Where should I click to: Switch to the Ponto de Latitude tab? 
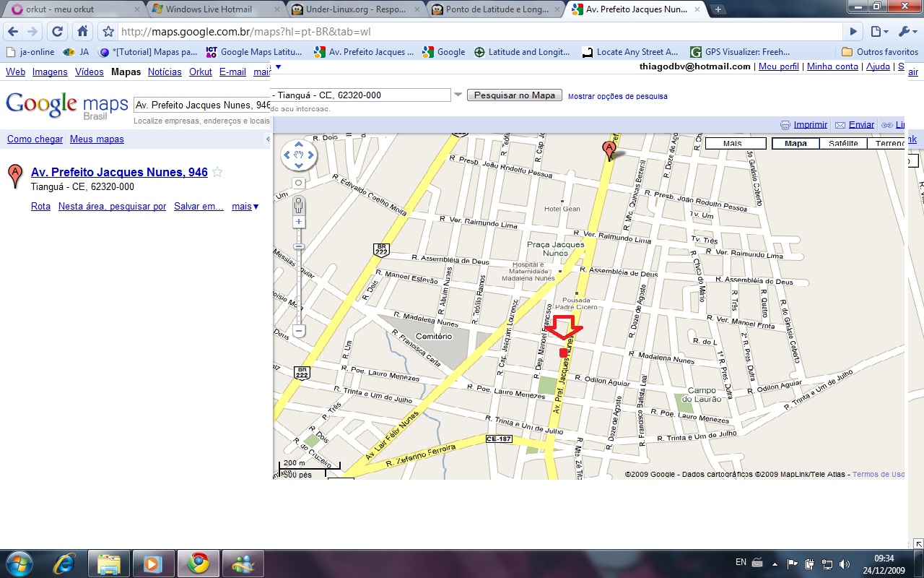495,9
